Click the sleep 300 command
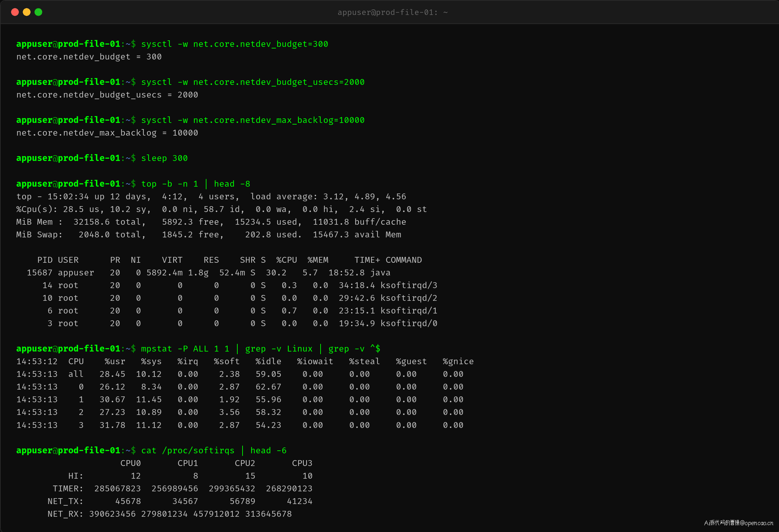 (x=164, y=158)
